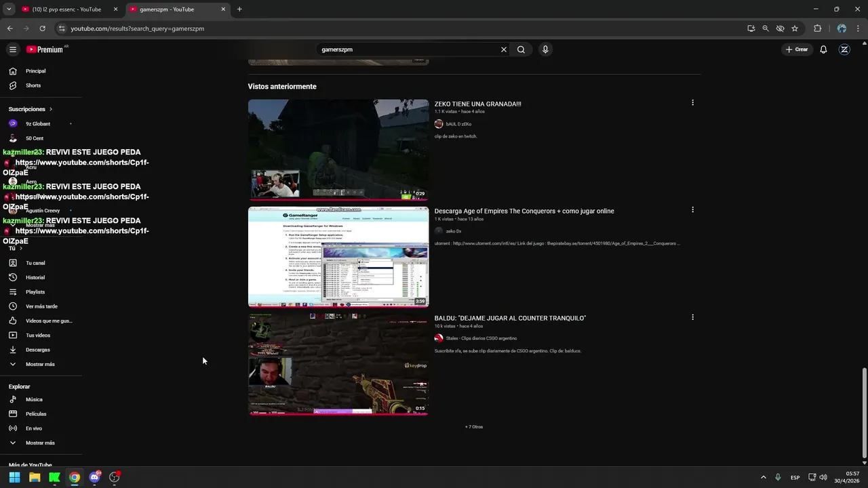
Task: Open options menu for ZEKO TIENE UNA GRANADA
Action: pyautogui.click(x=692, y=102)
